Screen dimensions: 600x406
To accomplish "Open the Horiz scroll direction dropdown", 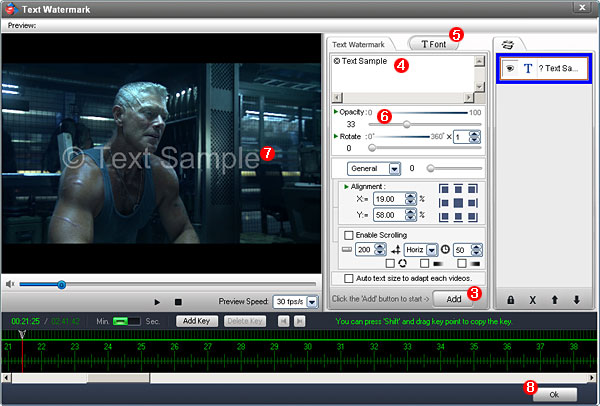I will 432,250.
